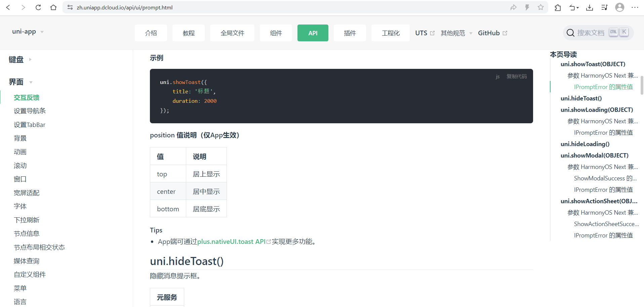Screen dimensions: 644x307
Task: Jump to uni.showActionSheet outline entry
Action: [599, 201]
